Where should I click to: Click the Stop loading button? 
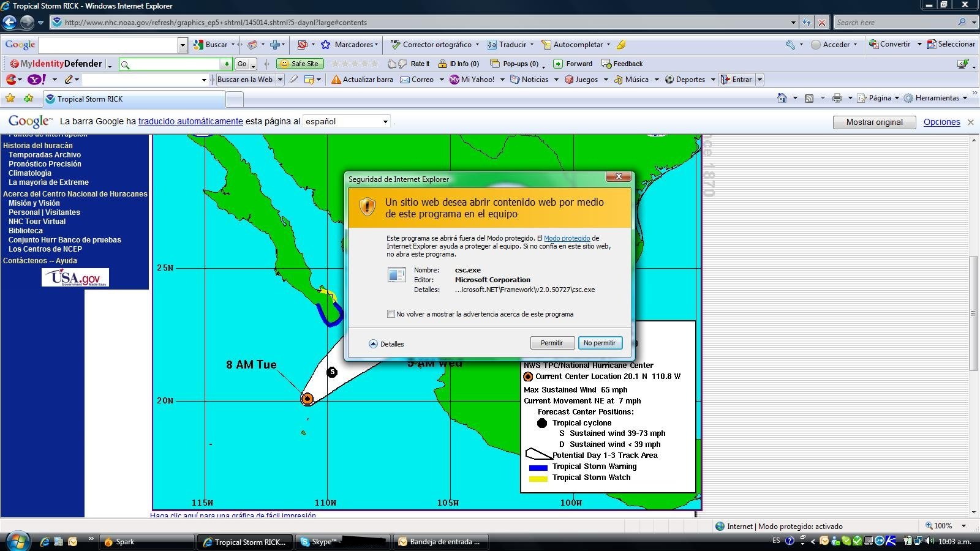(822, 23)
